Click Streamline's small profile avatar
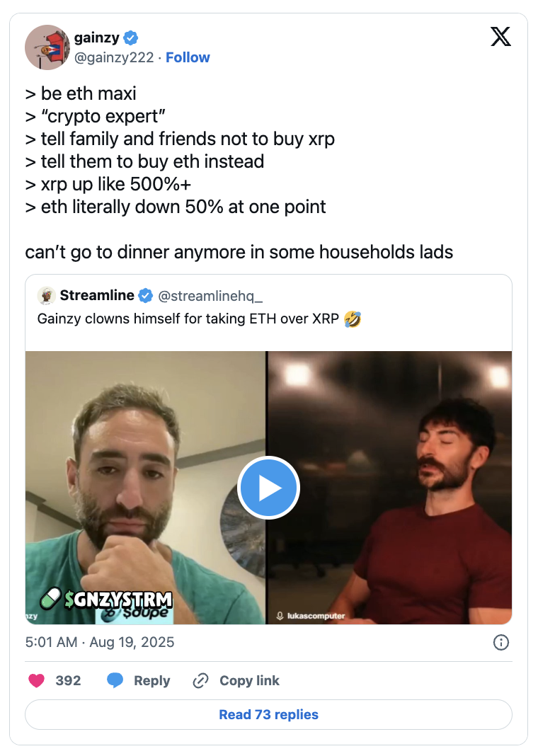538x756 pixels. (x=47, y=296)
